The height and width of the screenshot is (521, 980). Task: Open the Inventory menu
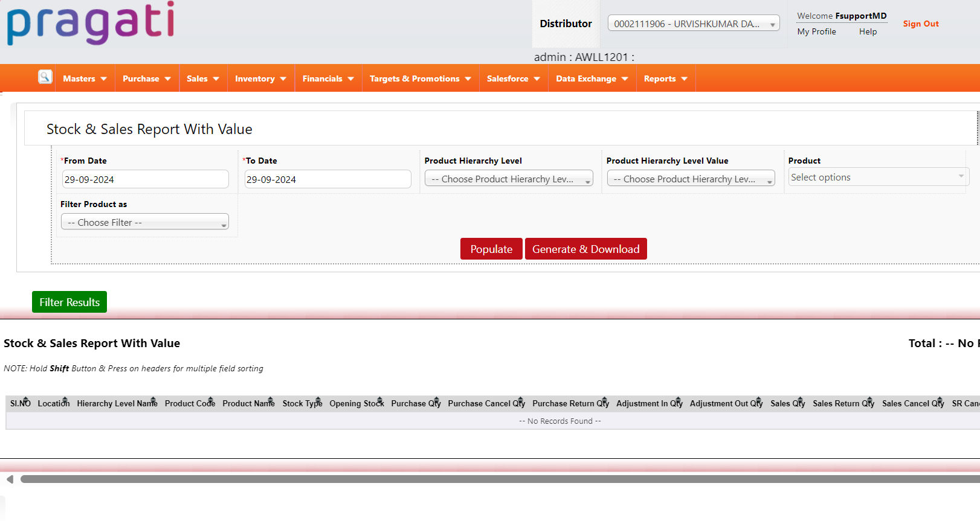click(260, 78)
